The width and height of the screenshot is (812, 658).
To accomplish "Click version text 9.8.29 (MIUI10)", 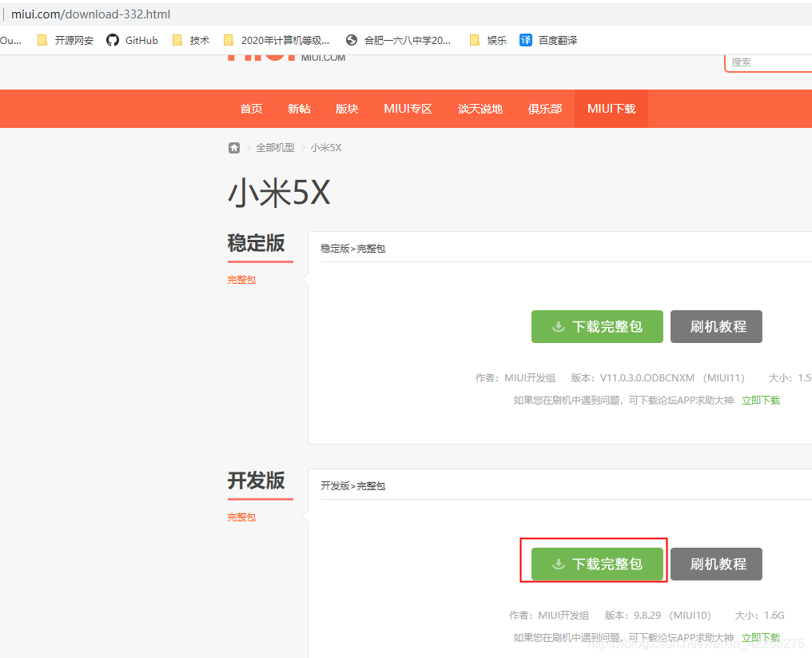I will [x=672, y=616].
